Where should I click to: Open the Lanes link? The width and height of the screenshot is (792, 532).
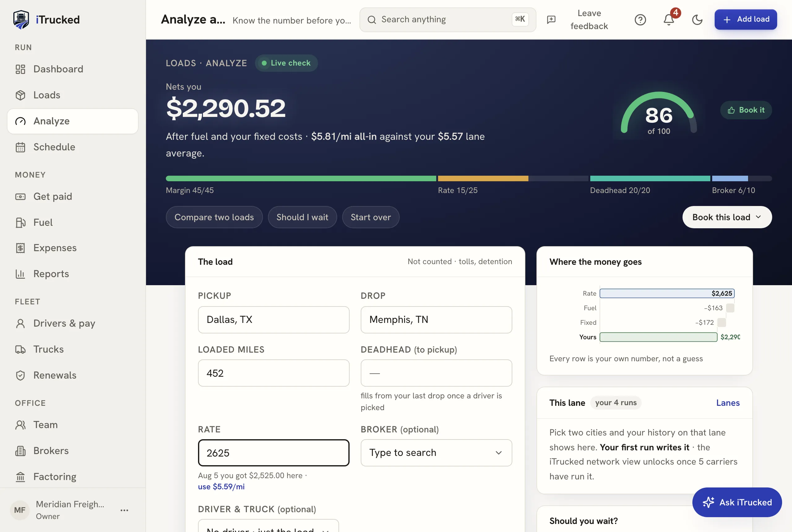(728, 403)
